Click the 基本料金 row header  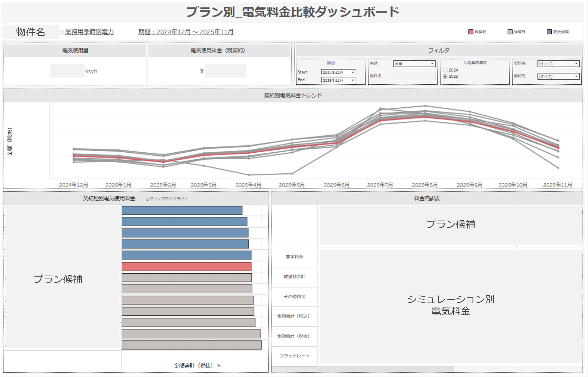pos(294,257)
